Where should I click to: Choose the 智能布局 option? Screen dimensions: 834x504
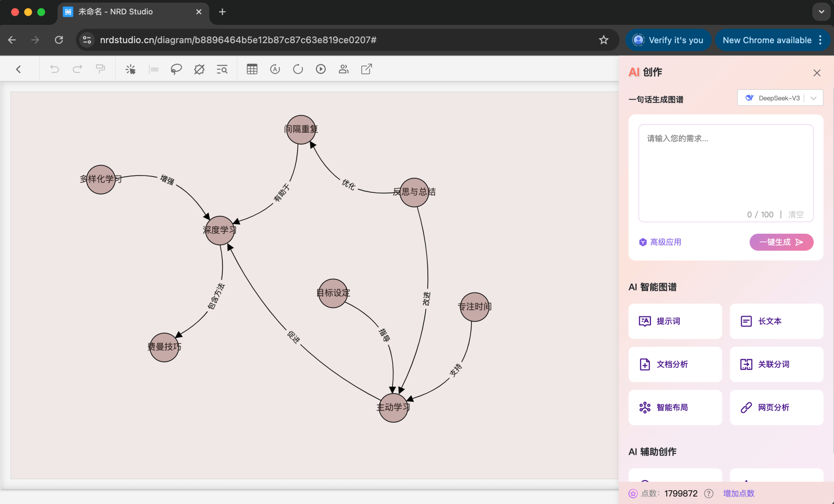(675, 408)
